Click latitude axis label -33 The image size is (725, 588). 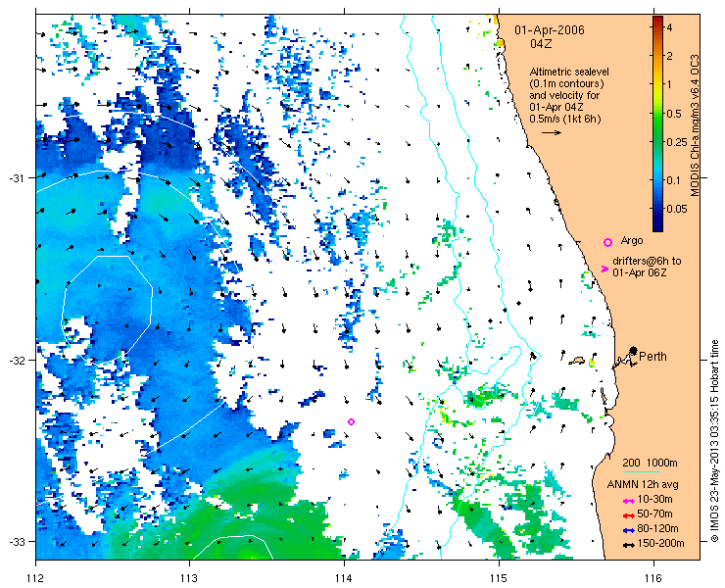coord(17,541)
